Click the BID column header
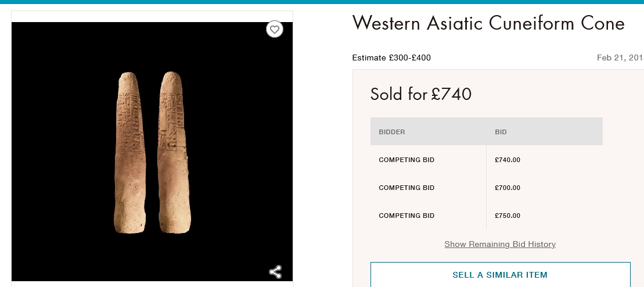The height and width of the screenshot is (287, 644). pos(501,132)
